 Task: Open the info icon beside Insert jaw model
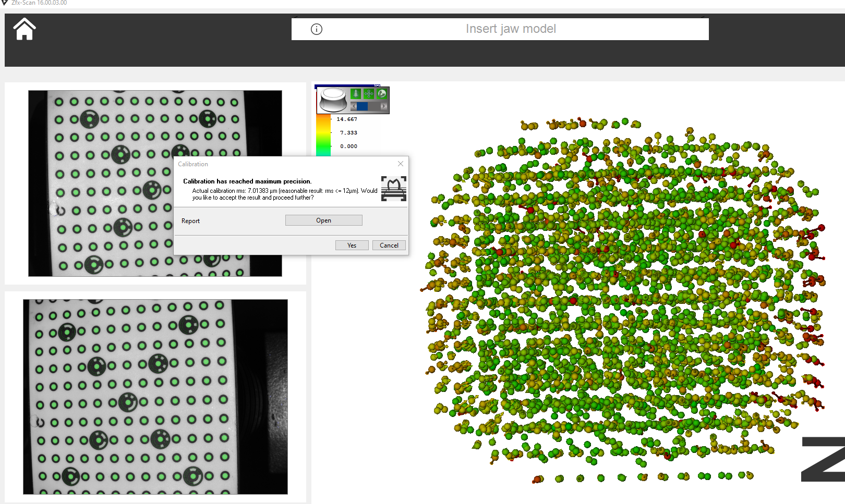pyautogui.click(x=316, y=29)
